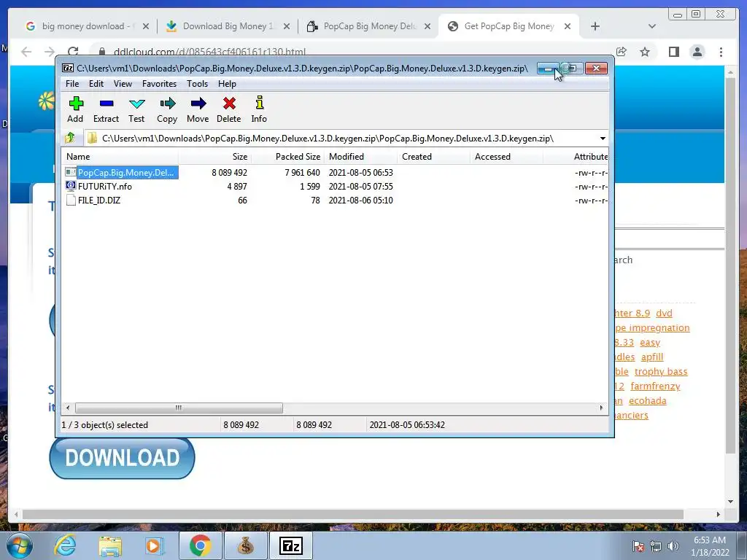
Task: Sort by the Size column header
Action: (x=215, y=157)
